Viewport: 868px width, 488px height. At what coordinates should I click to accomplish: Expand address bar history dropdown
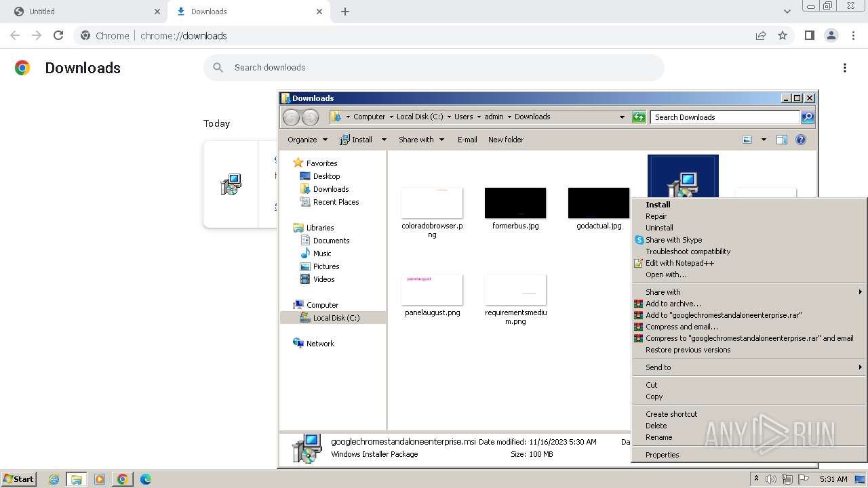pyautogui.click(x=622, y=117)
